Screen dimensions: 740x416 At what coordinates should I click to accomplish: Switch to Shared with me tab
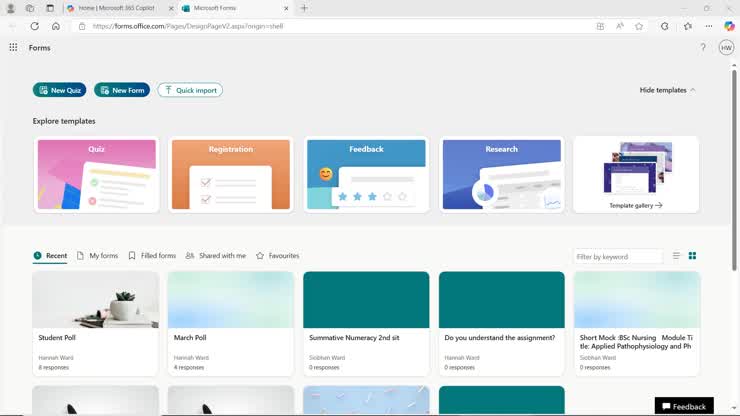click(x=216, y=255)
